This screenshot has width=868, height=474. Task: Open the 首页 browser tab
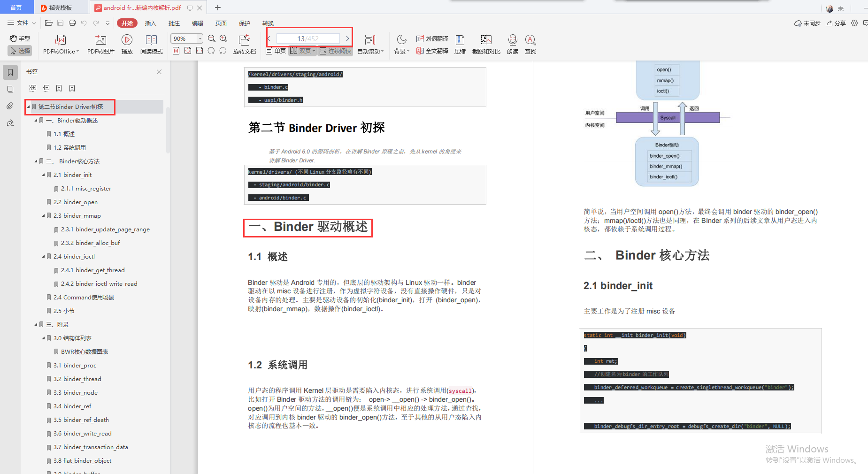point(16,7)
